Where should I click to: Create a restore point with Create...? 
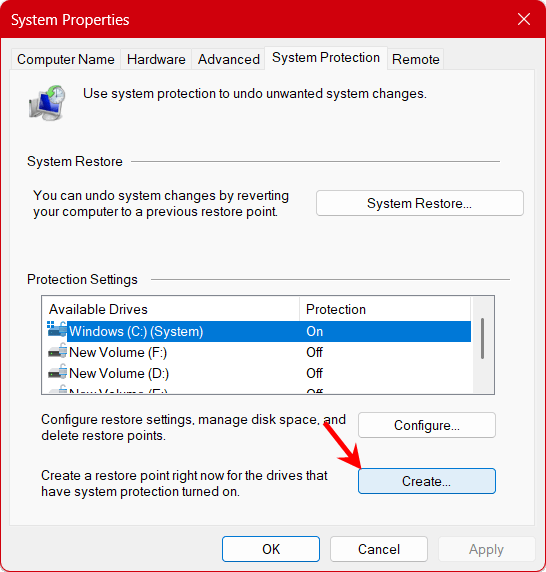coord(427,481)
